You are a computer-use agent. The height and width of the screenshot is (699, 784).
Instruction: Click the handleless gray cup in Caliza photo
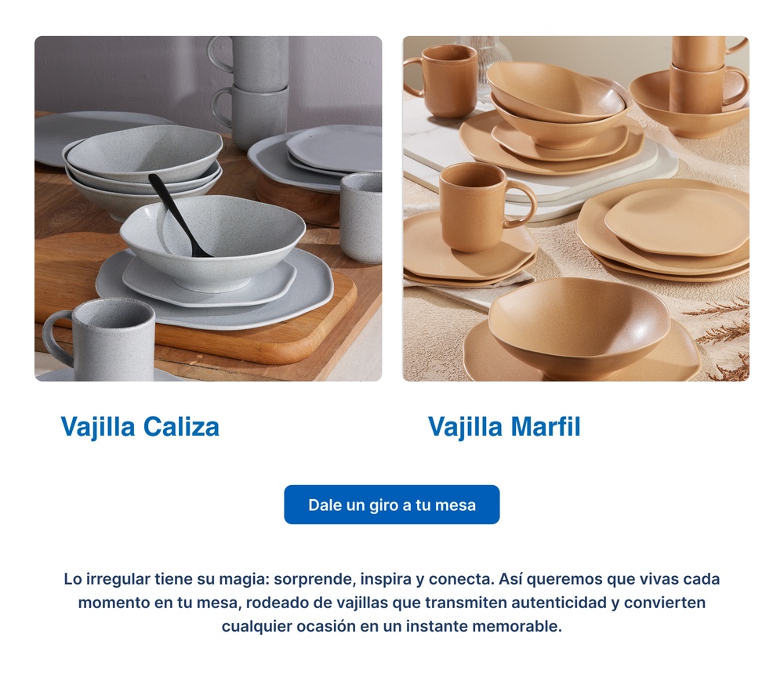[x=361, y=217]
